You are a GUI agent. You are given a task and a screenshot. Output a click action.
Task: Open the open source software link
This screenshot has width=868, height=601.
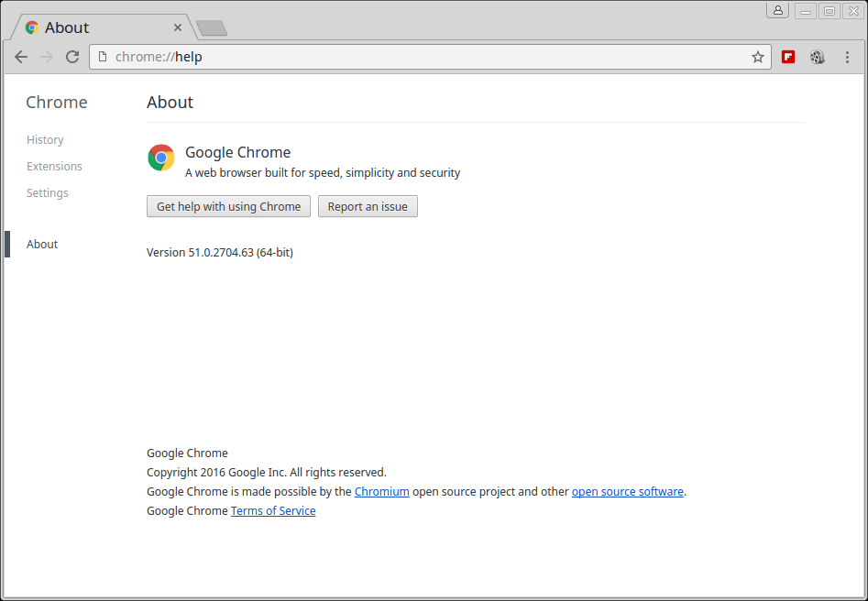pos(627,491)
